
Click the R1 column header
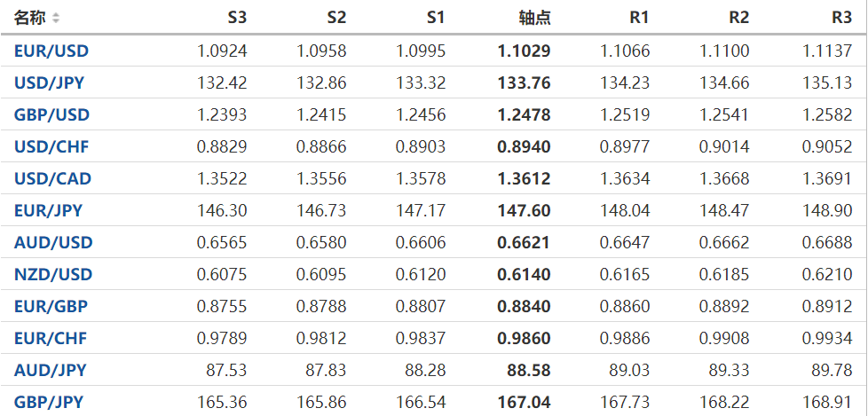(639, 18)
